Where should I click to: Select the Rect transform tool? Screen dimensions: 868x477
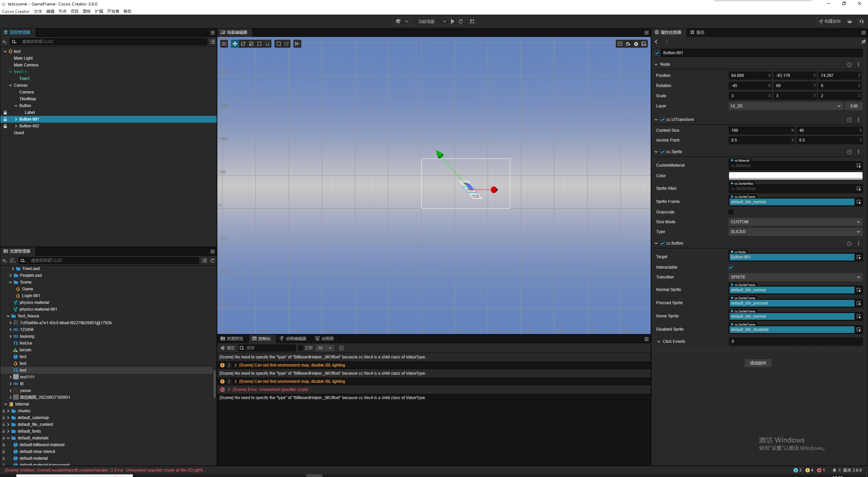[259, 44]
